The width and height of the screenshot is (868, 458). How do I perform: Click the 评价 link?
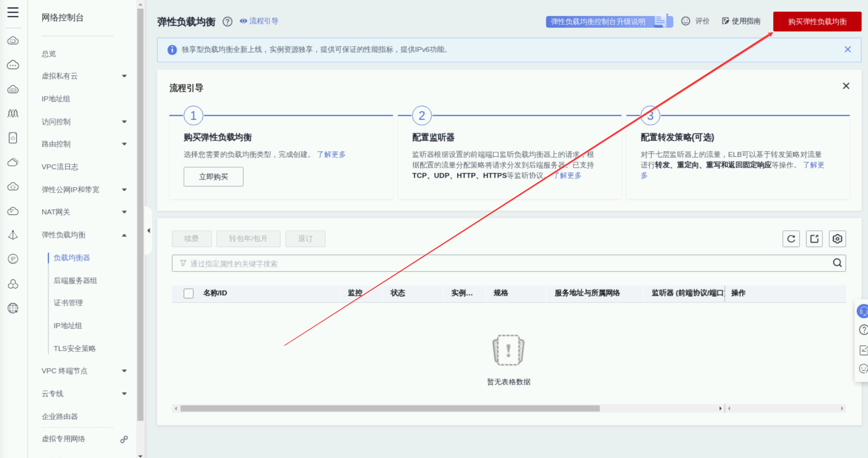696,21
